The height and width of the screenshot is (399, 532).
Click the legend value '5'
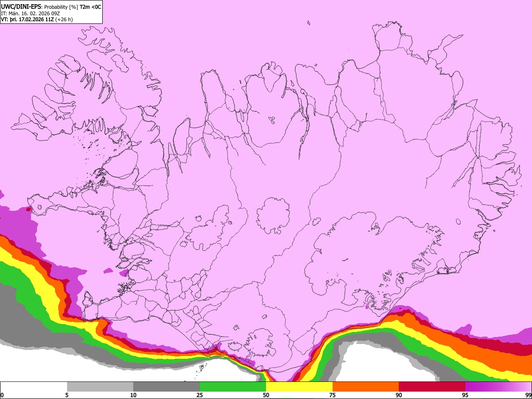point(67,395)
